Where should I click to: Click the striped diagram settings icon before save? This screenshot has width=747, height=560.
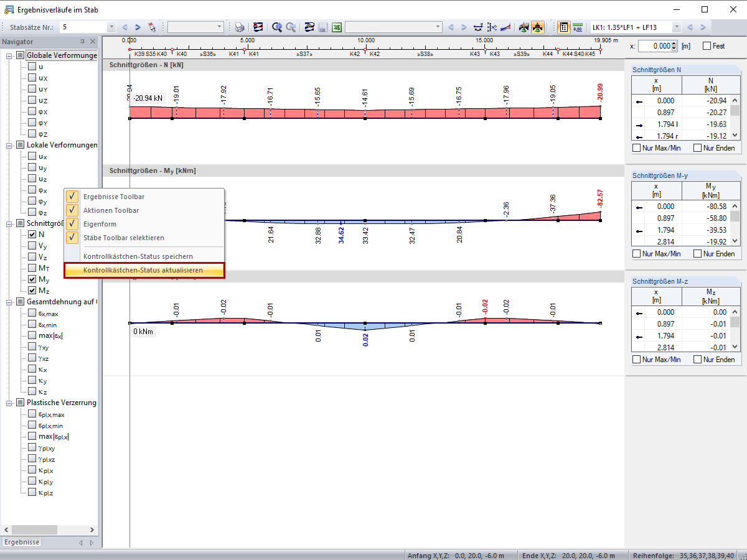click(x=309, y=27)
